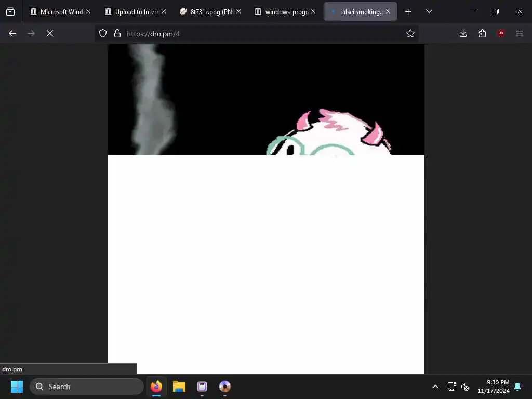This screenshot has height=399, width=532.
Task: Open the notifications bell icon
Action: (x=518, y=387)
